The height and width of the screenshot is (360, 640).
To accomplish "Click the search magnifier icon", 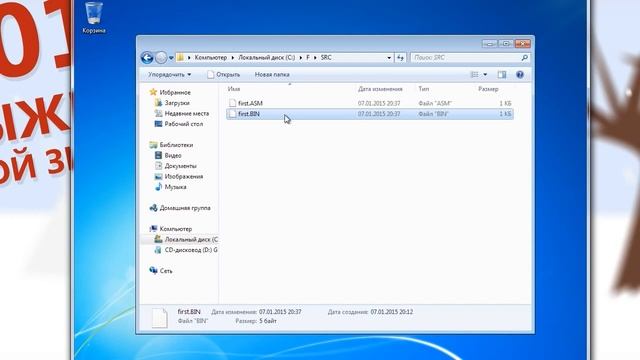I will (x=524, y=58).
